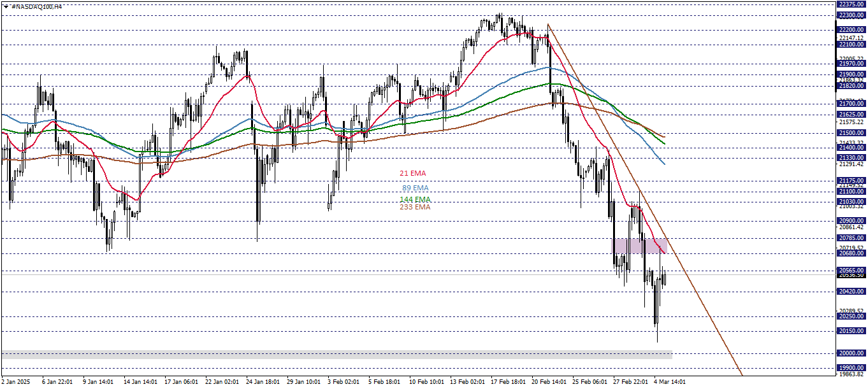Click the 2 Jan 2025 time axis label
The height and width of the screenshot is (389, 868).
pyautogui.click(x=17, y=382)
